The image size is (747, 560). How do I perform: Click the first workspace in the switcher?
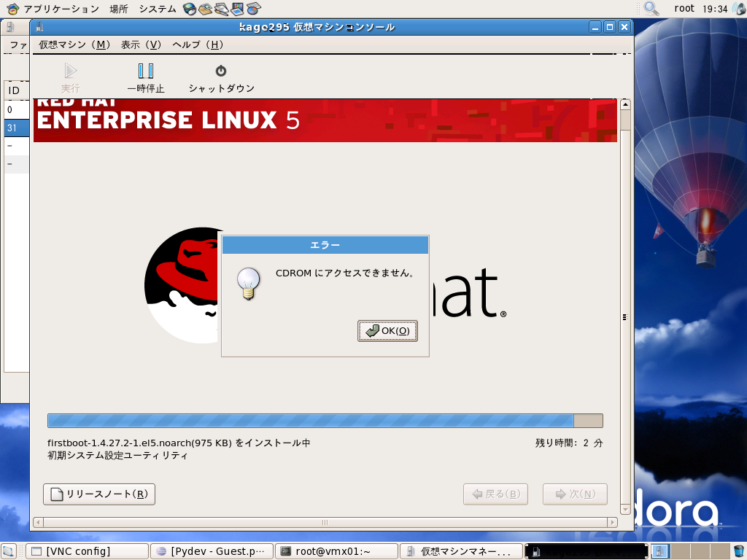660,551
